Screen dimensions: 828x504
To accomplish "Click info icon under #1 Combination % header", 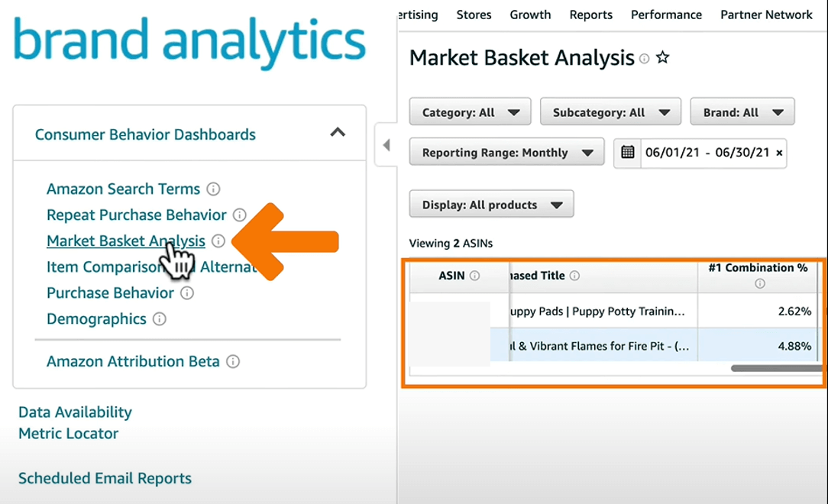I will tap(759, 283).
